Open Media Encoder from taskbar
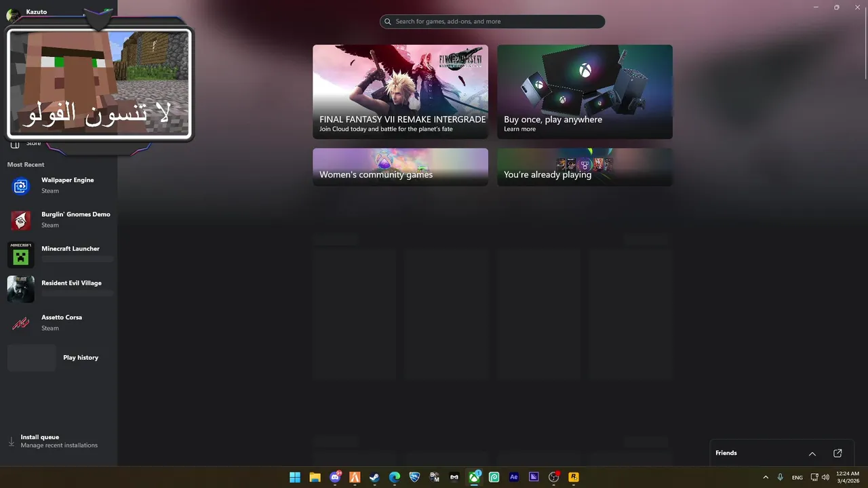 (x=534, y=477)
